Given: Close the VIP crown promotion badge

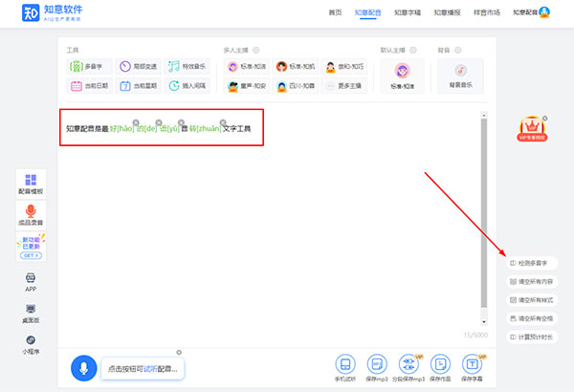Looking at the screenshot, I should (544, 119).
